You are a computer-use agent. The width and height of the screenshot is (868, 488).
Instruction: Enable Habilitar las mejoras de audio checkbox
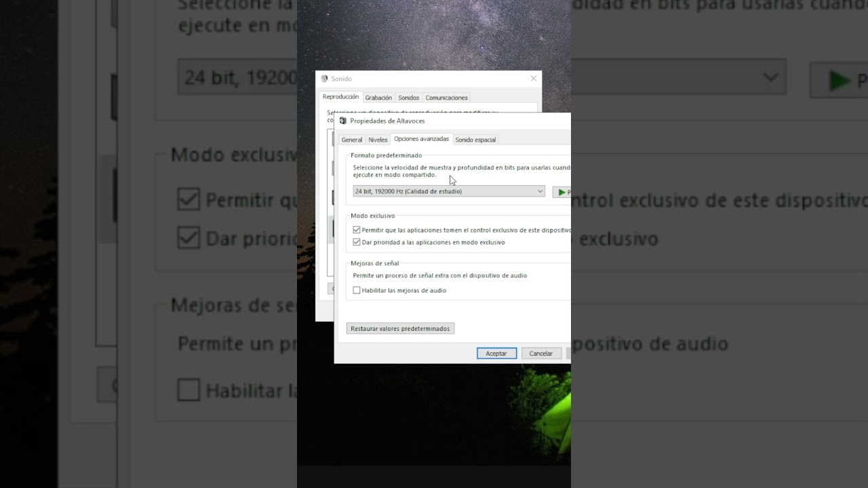[x=357, y=290]
